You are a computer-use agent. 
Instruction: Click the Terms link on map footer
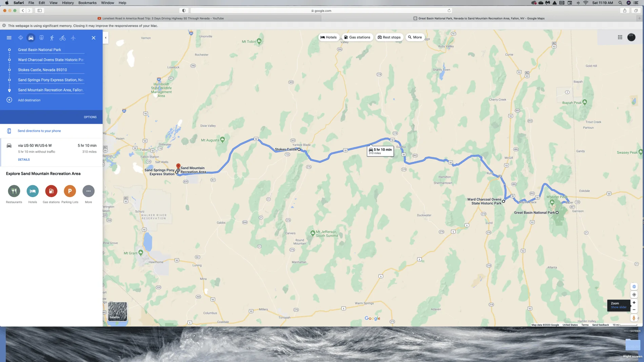pyautogui.click(x=585, y=325)
